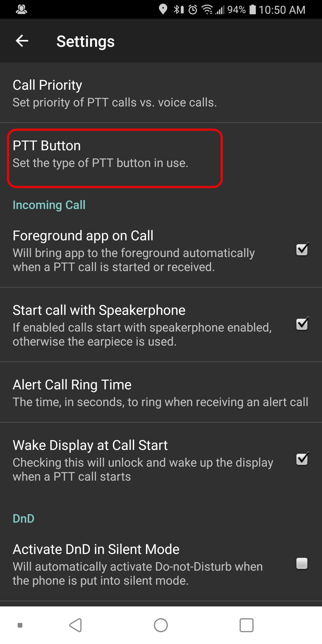Open Call Priority setting
Image resolution: width=322 pixels, height=644 pixels.
[x=161, y=93]
